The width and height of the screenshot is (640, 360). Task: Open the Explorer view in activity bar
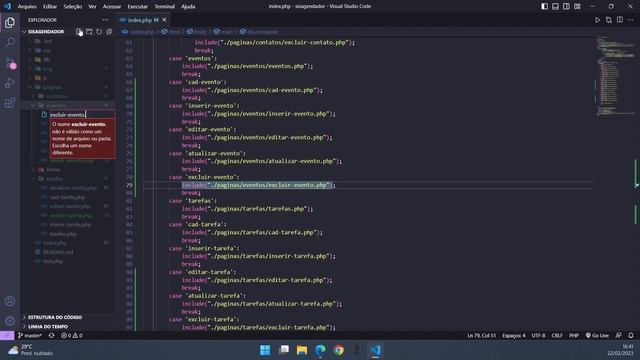pos(10,22)
